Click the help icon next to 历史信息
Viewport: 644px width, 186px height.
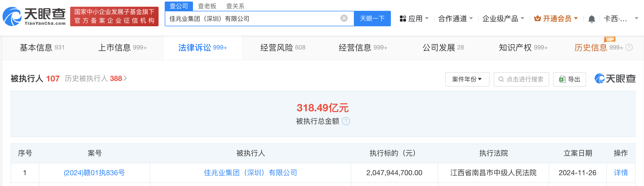[x=629, y=47]
